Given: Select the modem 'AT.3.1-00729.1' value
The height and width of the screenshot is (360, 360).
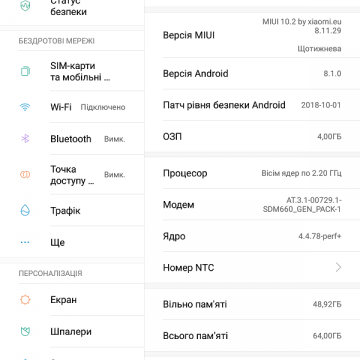Looking at the screenshot, I should click(314, 200).
